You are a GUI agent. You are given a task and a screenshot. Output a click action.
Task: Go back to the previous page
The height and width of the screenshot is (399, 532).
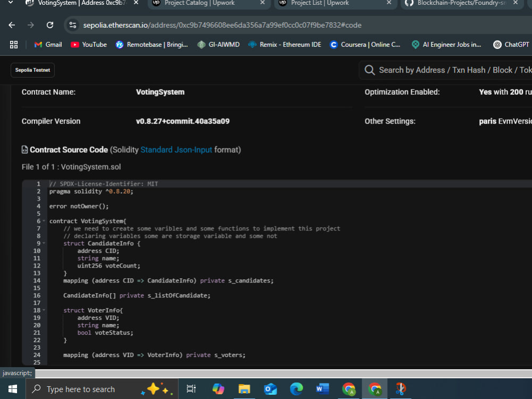12,25
